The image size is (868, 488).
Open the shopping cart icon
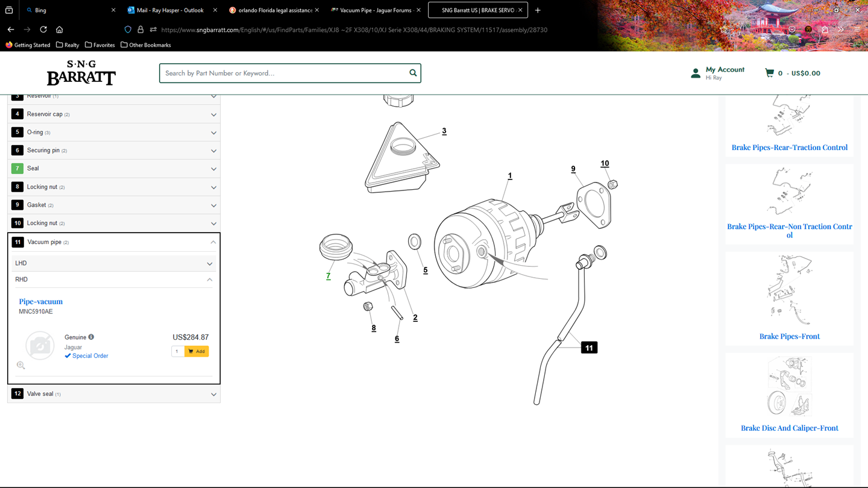coord(769,73)
